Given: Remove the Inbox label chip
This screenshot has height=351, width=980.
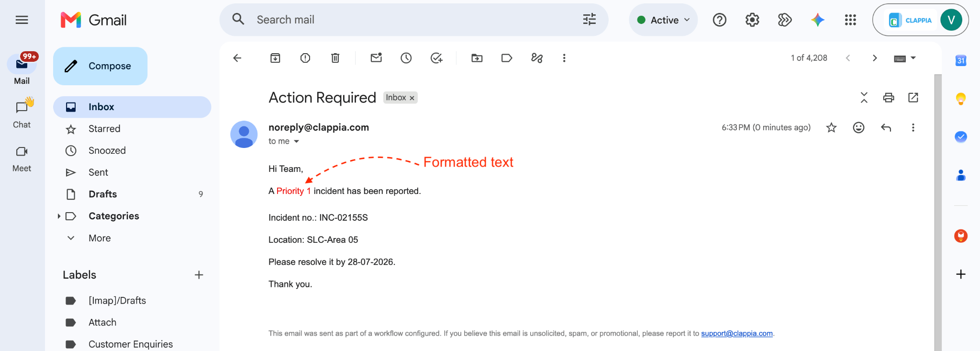Looking at the screenshot, I should [412, 98].
